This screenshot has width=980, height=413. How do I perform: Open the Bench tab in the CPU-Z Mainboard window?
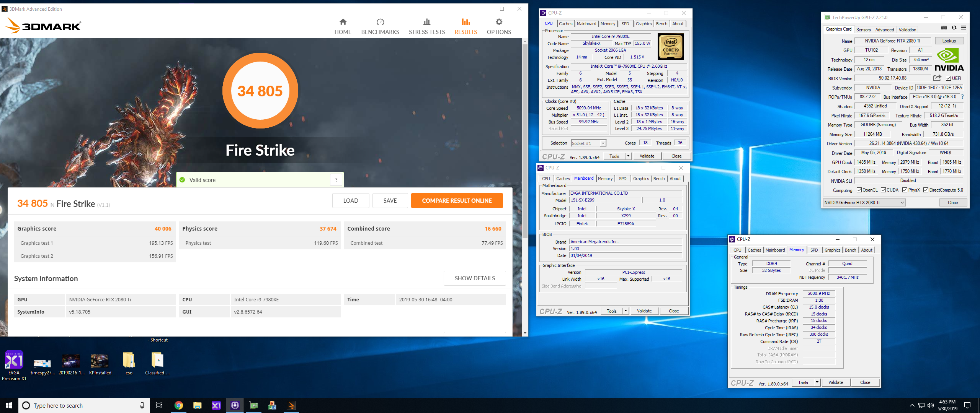point(659,179)
